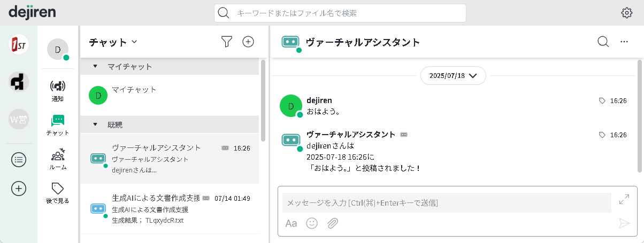The width and height of the screenshot is (644, 243).
Task: Collapse the 既読 section
Action: coord(95,124)
